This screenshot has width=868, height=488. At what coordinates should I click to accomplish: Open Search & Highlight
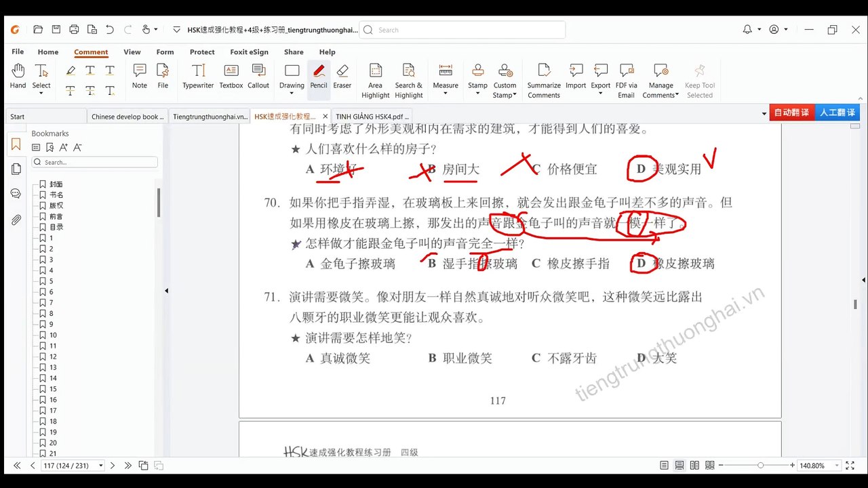pyautogui.click(x=408, y=81)
